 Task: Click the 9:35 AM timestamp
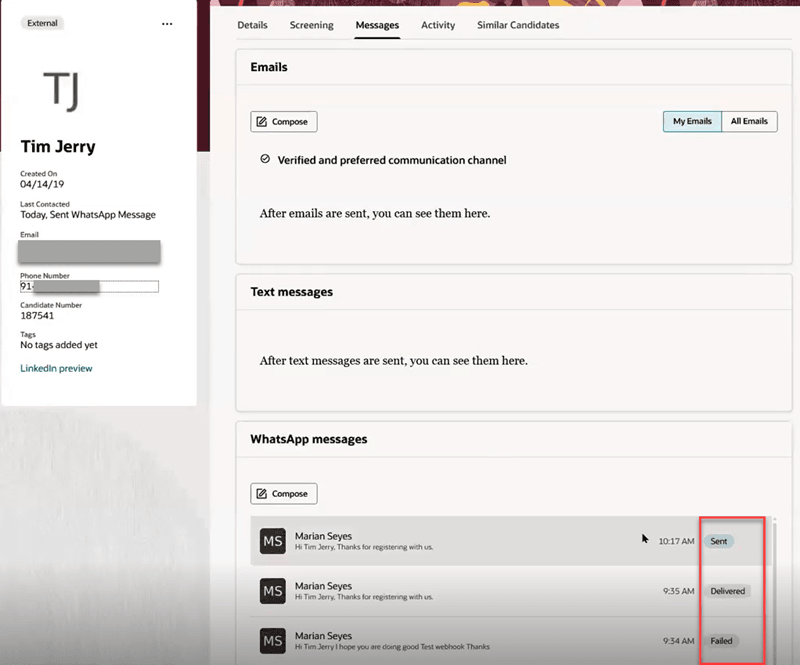click(679, 591)
